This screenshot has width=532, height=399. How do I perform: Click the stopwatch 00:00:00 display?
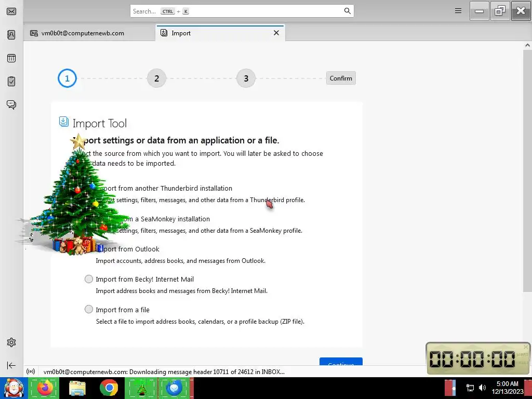pos(472,359)
